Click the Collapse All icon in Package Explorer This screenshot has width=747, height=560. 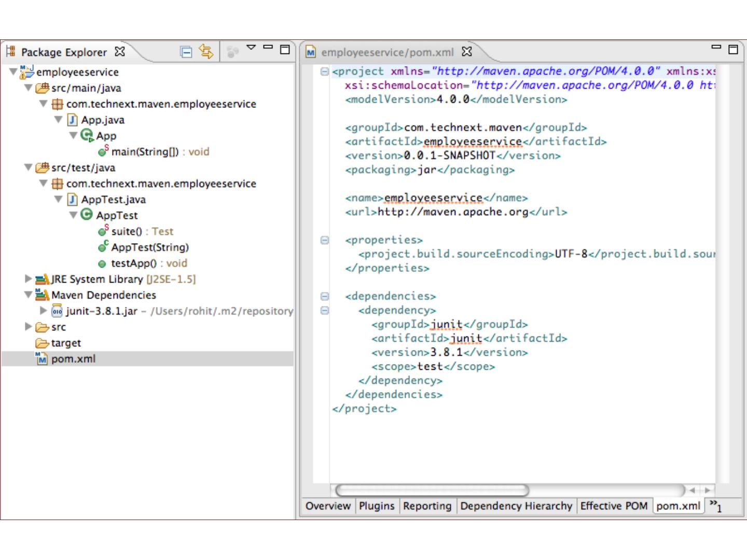pyautogui.click(x=186, y=51)
